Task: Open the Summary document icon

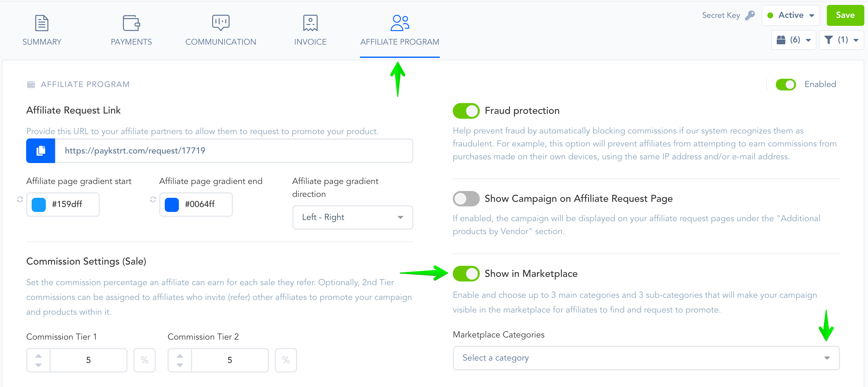Action: click(42, 22)
